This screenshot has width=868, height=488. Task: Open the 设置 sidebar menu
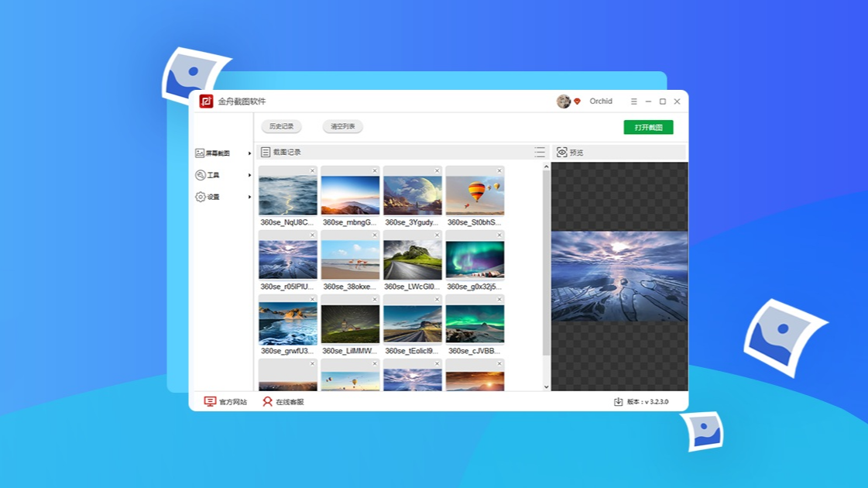tap(223, 197)
